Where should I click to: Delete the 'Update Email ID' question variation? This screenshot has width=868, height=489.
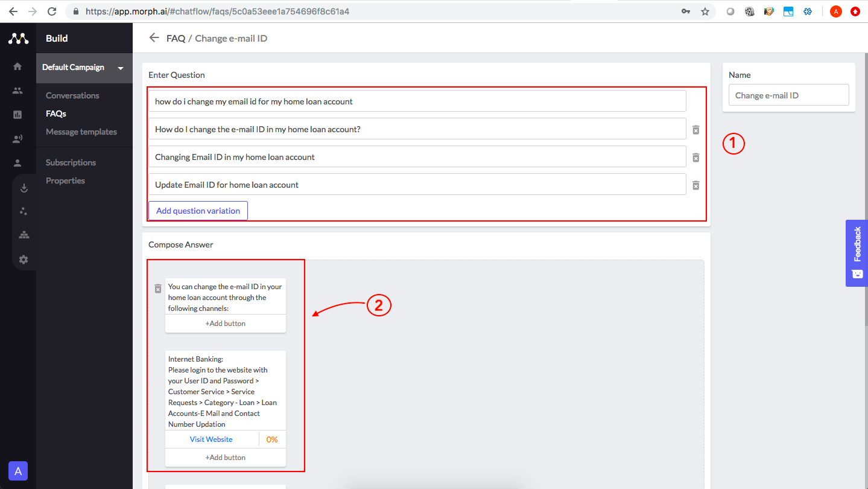point(695,185)
